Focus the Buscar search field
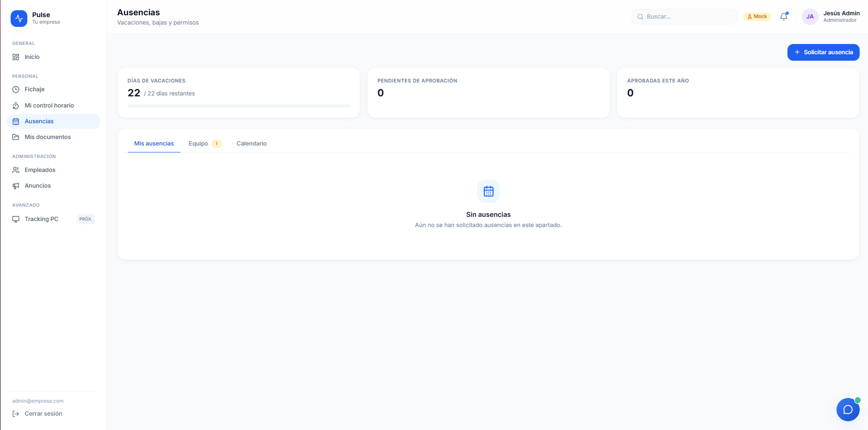The height and width of the screenshot is (430, 868). (x=685, y=17)
